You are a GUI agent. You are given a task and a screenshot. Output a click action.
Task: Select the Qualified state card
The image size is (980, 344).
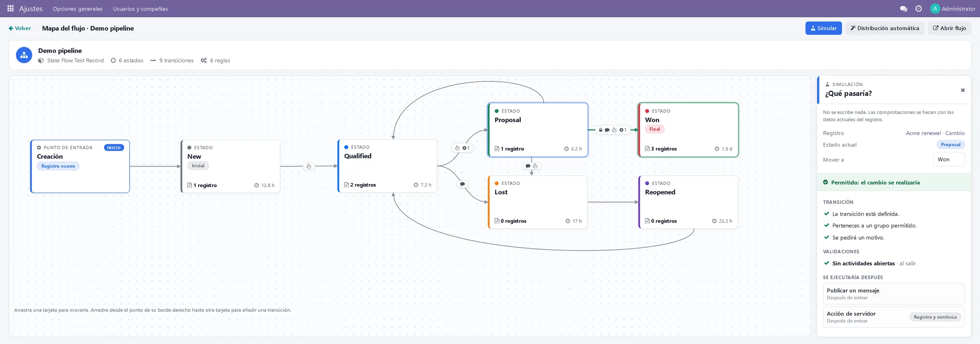(387, 166)
